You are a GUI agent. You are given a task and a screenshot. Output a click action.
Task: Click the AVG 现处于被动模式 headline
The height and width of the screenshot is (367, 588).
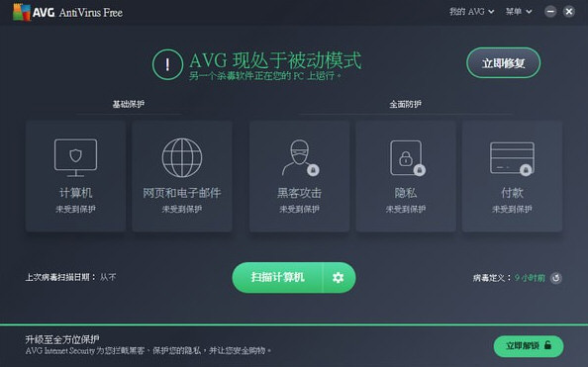tap(275, 60)
